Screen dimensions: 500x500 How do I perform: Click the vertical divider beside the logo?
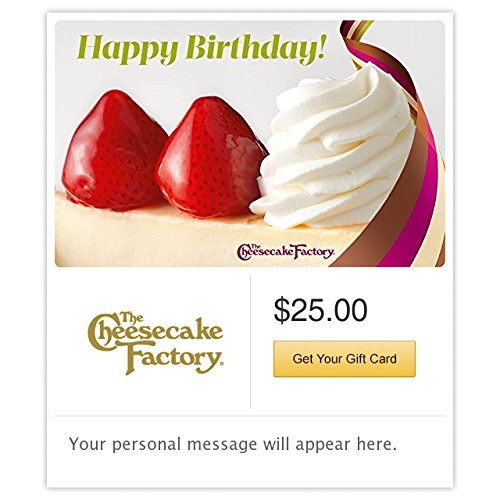click(250, 341)
